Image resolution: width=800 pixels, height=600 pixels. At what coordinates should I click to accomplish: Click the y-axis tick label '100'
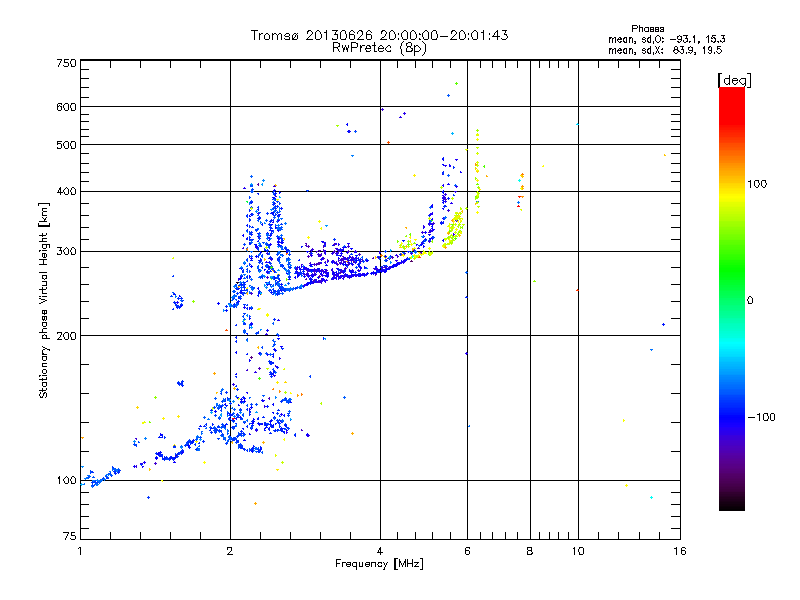pos(66,481)
